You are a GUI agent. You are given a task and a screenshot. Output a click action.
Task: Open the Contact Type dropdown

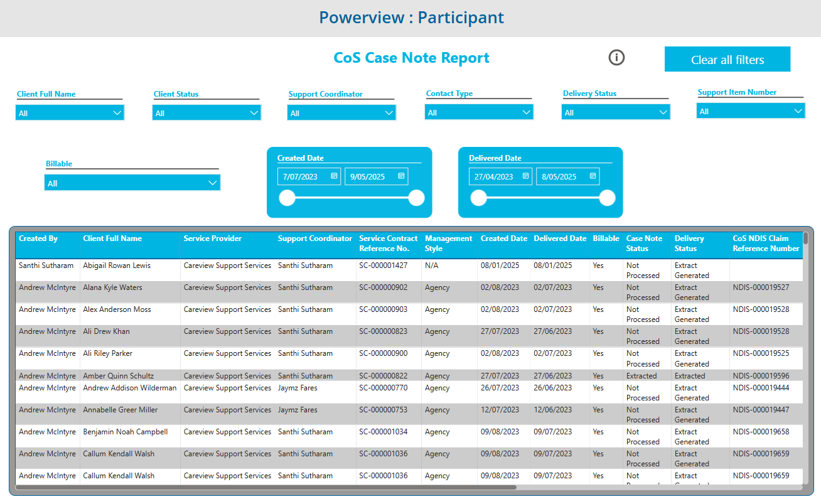[479, 112]
